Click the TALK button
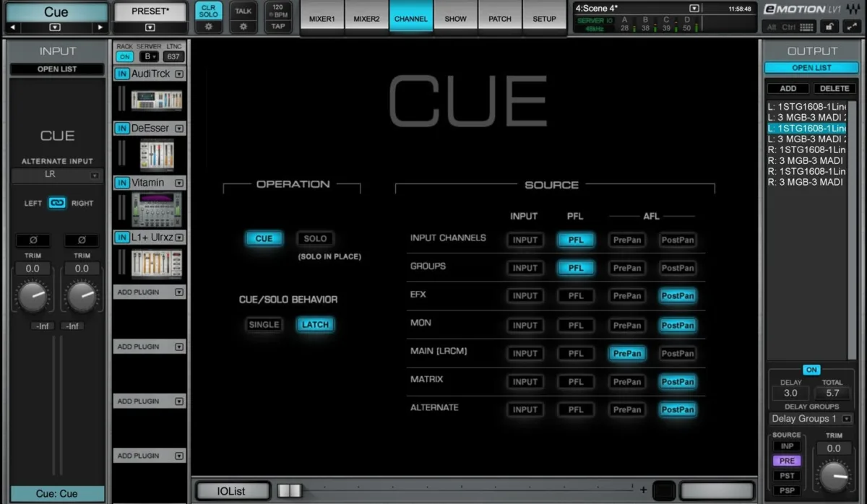 tap(243, 12)
